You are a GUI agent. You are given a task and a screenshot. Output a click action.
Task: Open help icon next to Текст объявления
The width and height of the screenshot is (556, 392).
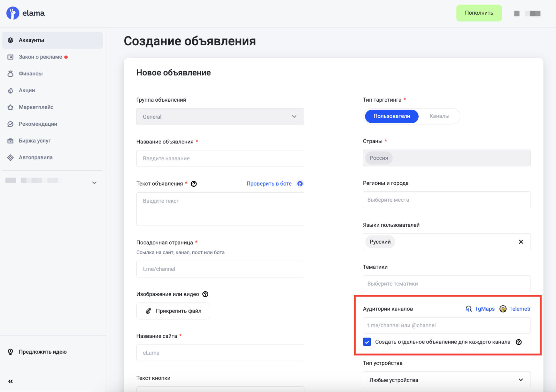coord(194,184)
